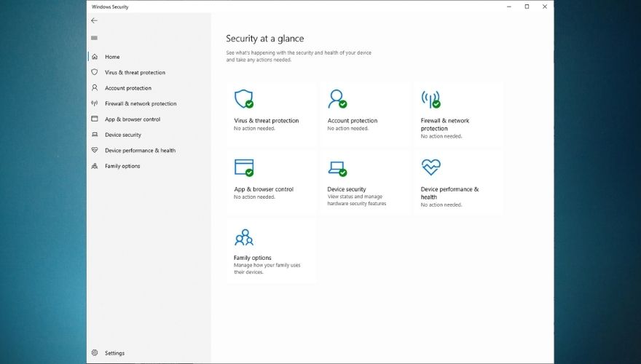Click the large Account protection person icon
Viewport: 641px width, 364px height.
tap(337, 99)
